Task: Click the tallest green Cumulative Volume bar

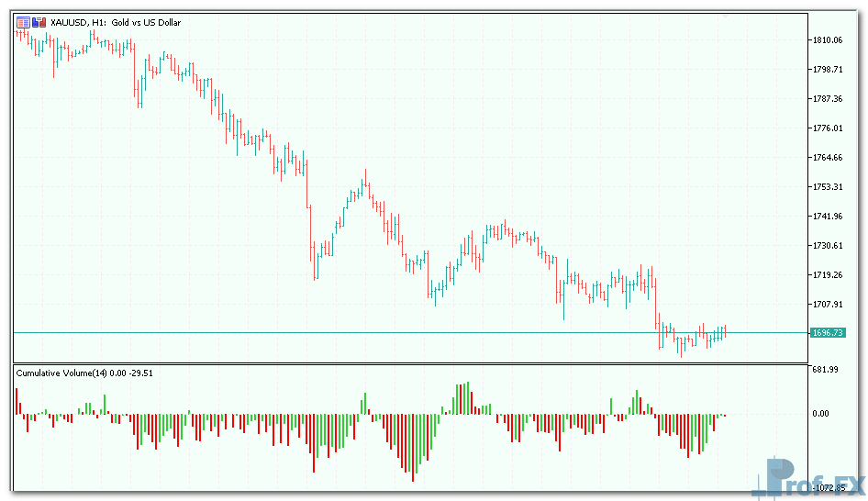Action: (x=468, y=398)
